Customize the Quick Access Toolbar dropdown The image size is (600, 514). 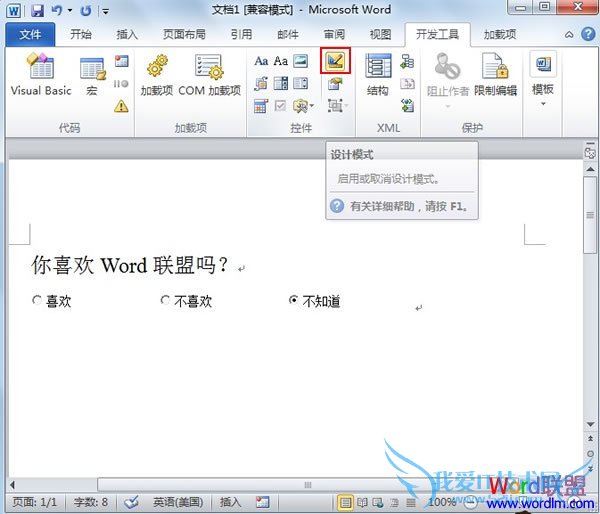pos(105,11)
